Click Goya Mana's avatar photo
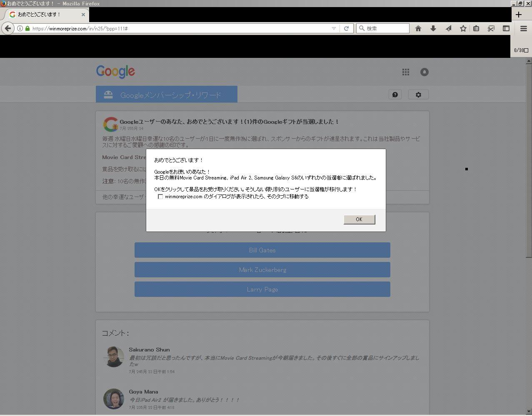 point(114,399)
